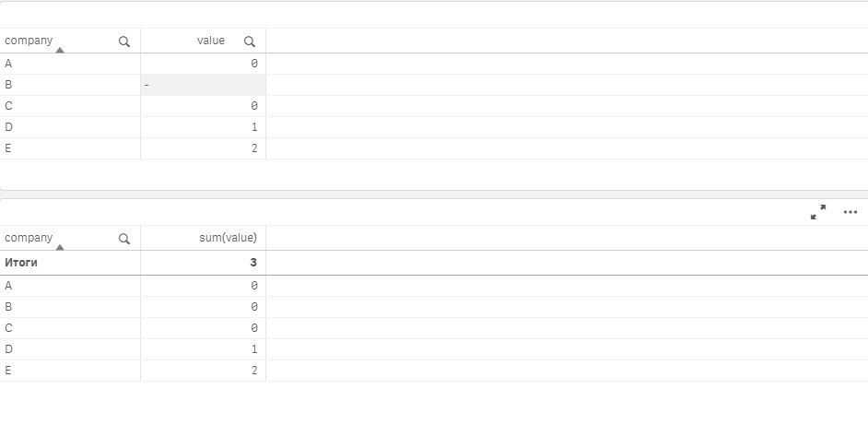868x436 pixels.
Task: Click the total value 3 cell
Action: [x=203, y=263]
